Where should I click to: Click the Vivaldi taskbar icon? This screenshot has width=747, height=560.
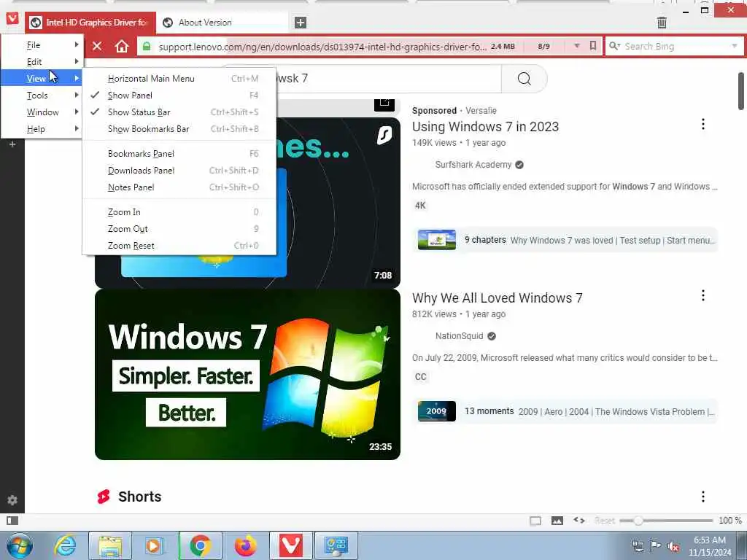(x=290, y=545)
